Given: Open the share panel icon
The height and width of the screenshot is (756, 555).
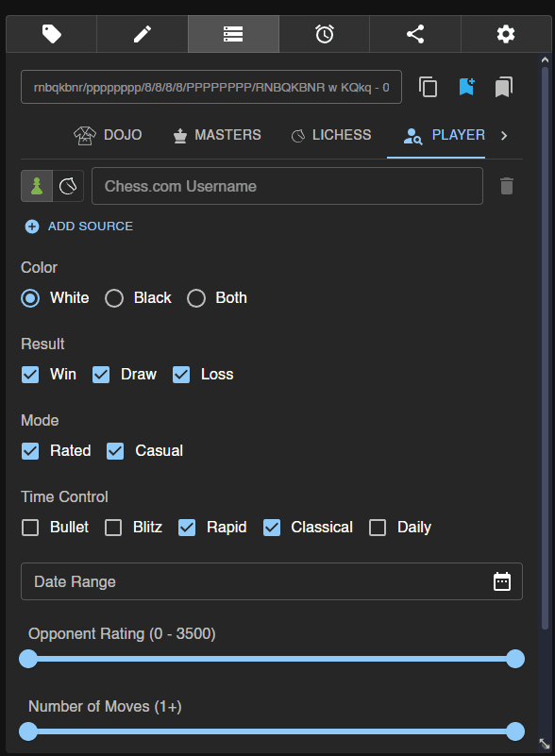Looking at the screenshot, I should click(415, 34).
